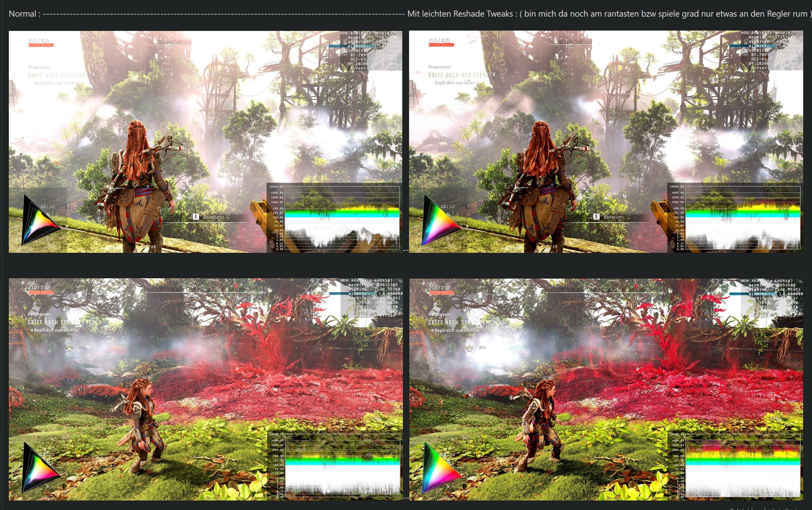Open the Normal red-plants meadow screenshot
The width and height of the screenshot is (812, 510).
[x=206, y=389]
